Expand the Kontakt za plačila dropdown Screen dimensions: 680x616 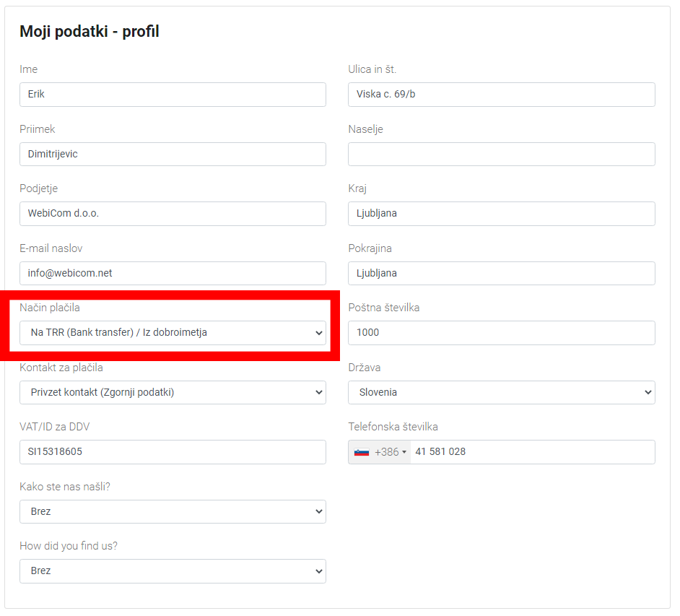173,392
